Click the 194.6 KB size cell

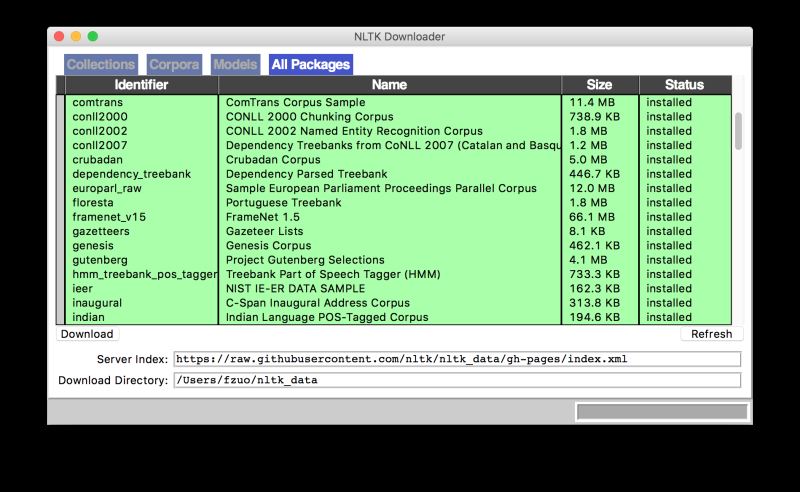595,317
